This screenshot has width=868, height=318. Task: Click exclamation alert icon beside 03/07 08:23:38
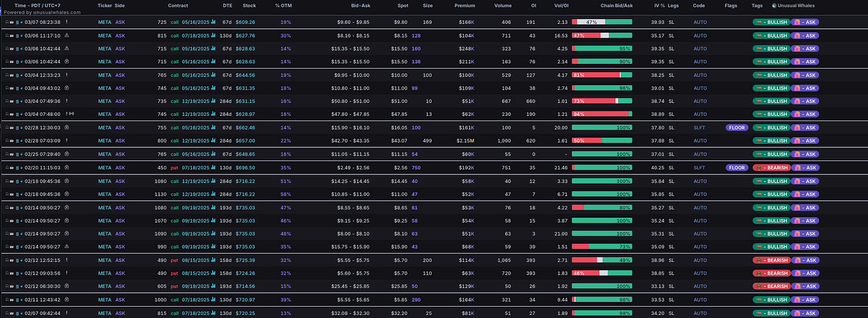pos(66,22)
